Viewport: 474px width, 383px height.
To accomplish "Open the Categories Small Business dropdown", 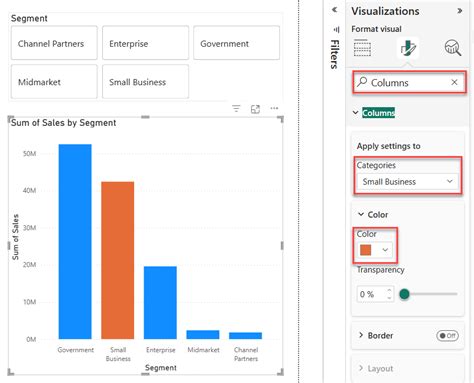I will coord(407,182).
